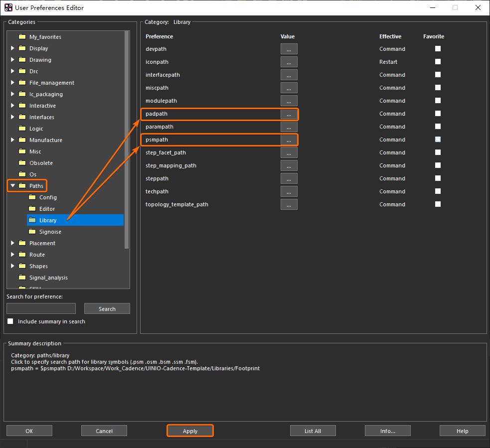Click the Config subfolder icon under Paths

click(32, 197)
